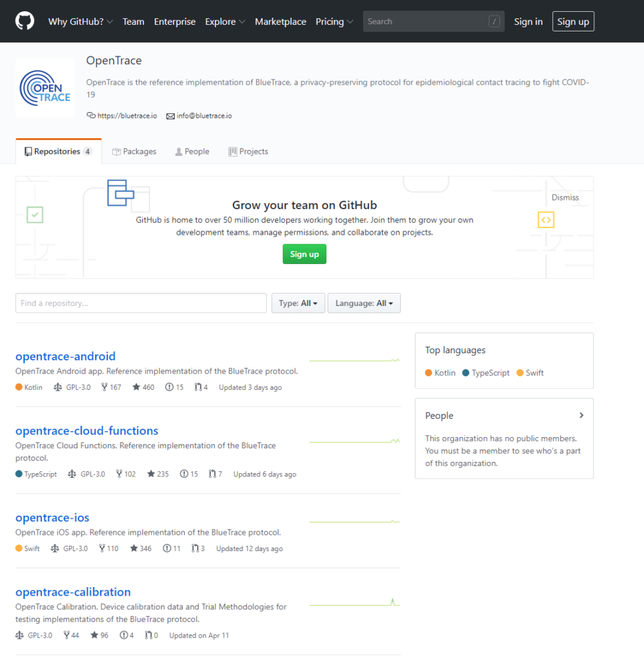Click fork count 110 on opentrace-ios
This screenshot has height=671, width=644.
click(108, 548)
